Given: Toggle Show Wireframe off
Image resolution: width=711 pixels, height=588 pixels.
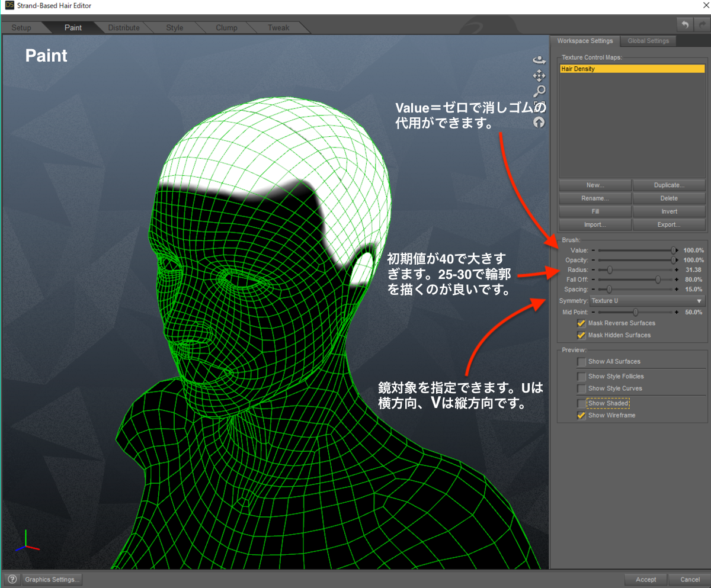Looking at the screenshot, I should (581, 415).
